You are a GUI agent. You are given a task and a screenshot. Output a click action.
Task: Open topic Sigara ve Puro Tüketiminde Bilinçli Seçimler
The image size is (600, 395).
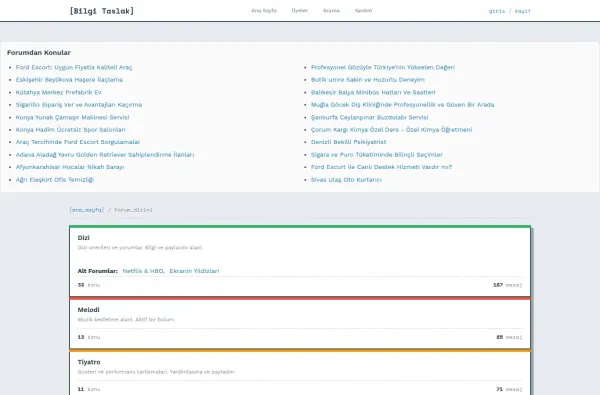click(x=377, y=155)
